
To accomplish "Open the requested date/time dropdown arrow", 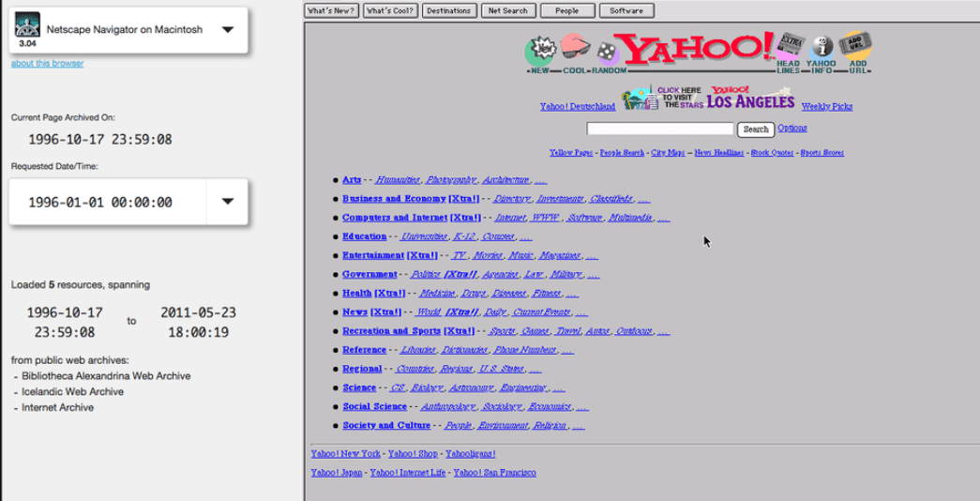I will pos(228,202).
